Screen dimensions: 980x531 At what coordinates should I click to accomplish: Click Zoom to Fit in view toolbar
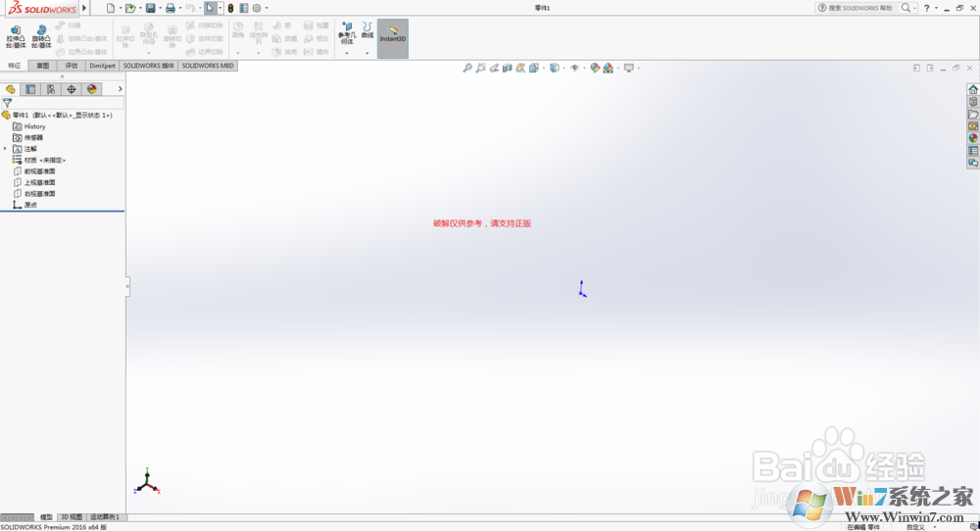coord(466,69)
